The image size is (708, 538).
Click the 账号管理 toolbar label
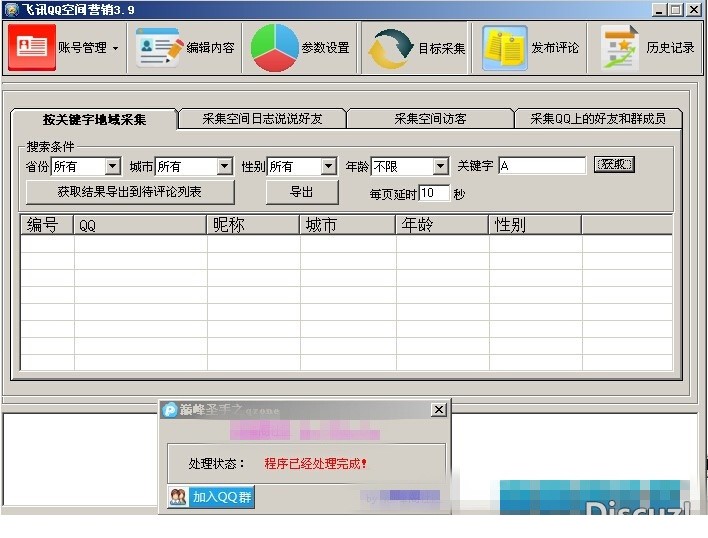point(82,47)
